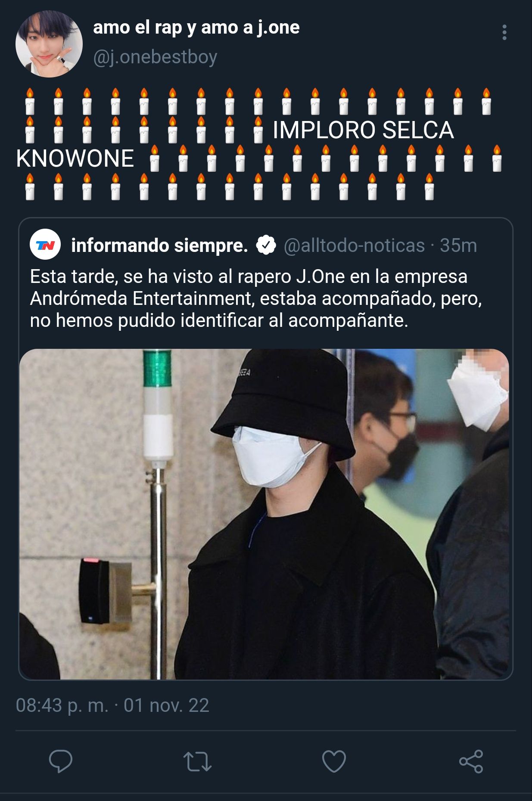Tap the TN logo avatar of quoted tweet

tap(45, 245)
